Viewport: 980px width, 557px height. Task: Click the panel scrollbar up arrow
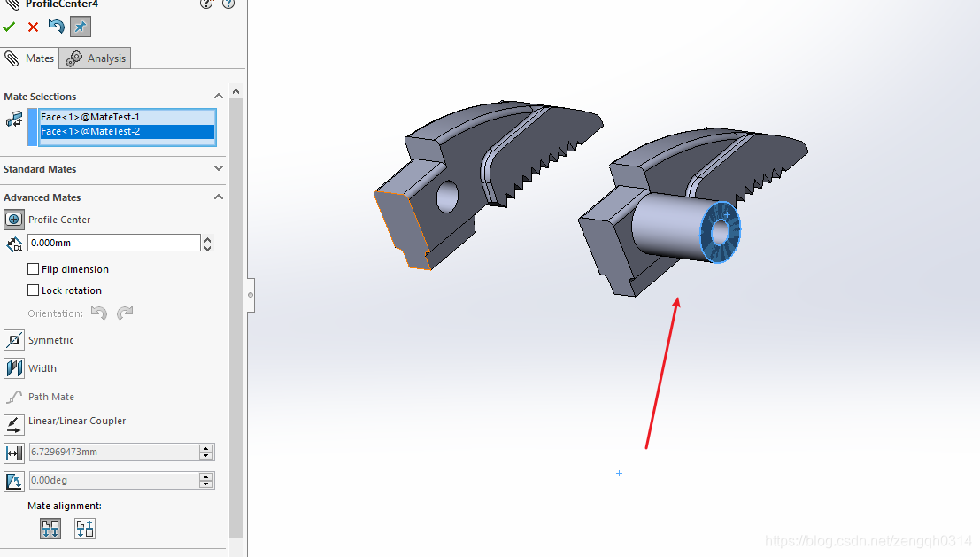tap(235, 91)
